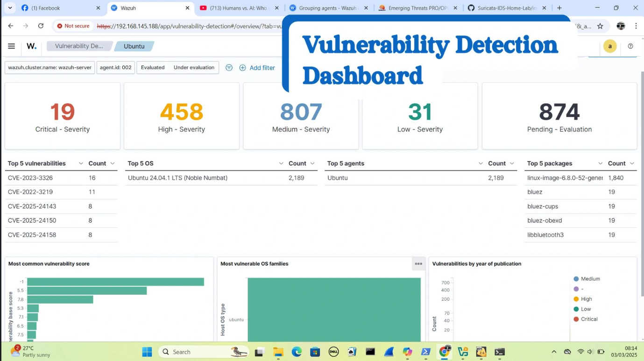Image resolution: width=644 pixels, height=361 pixels.
Task: Expand Top 5 OS column dropdown
Action: point(281,163)
